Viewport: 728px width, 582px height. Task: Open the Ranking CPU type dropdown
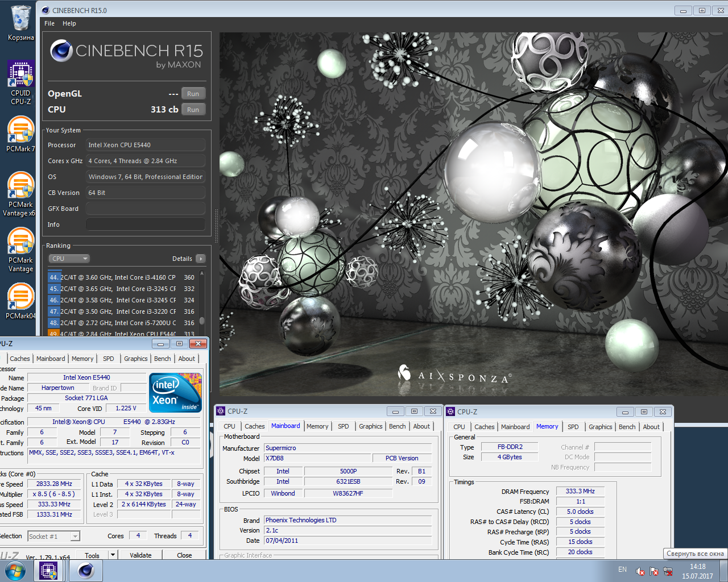tap(69, 259)
